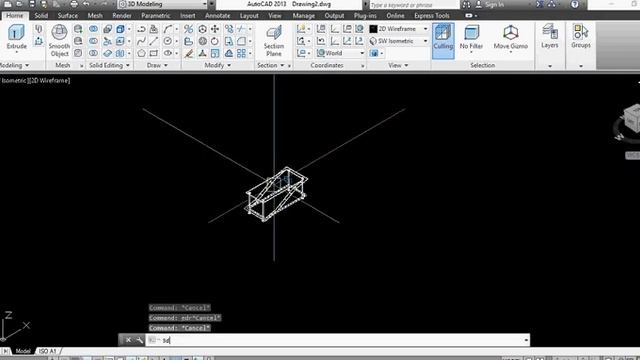This screenshot has height=360, width=640.
Task: Click the Help question mark icon
Action: [x=575, y=4]
